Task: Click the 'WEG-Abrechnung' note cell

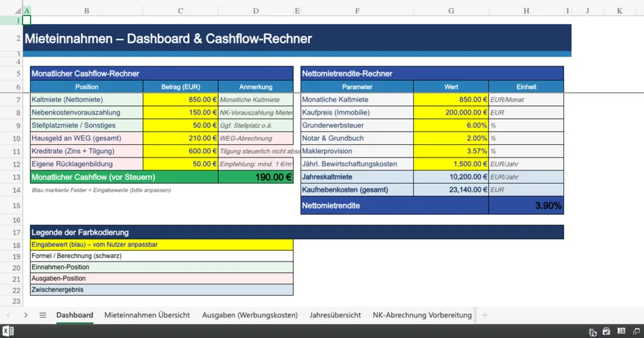Action: 256,138
